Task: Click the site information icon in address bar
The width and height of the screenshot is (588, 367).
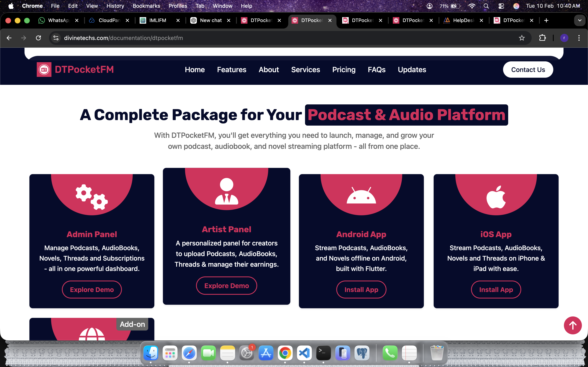Action: click(x=56, y=38)
